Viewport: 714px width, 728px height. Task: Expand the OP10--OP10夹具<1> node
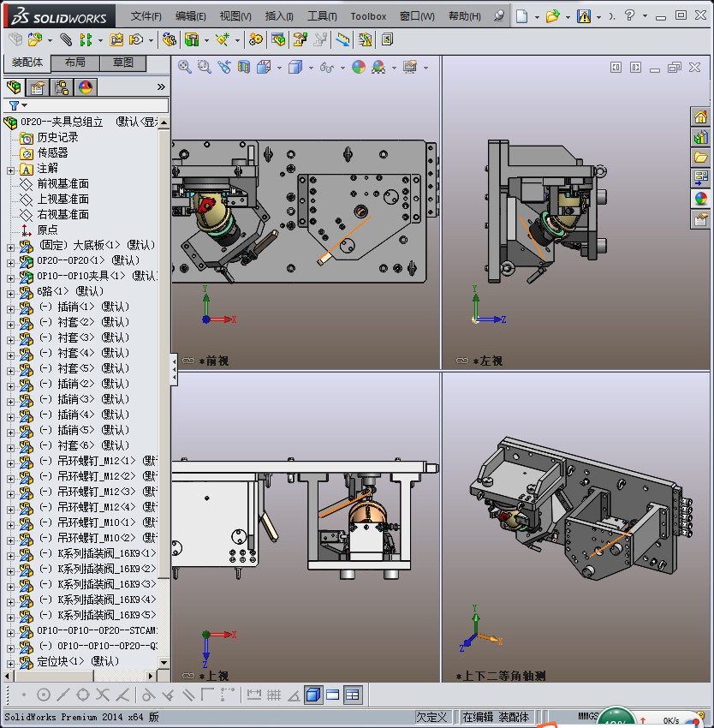10,278
